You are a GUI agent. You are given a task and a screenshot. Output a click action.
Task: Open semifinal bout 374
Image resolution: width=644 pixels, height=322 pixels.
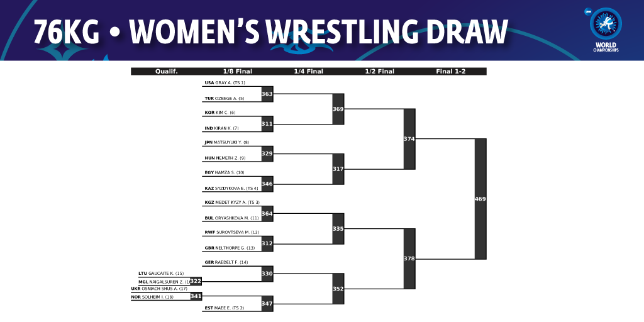tap(409, 139)
